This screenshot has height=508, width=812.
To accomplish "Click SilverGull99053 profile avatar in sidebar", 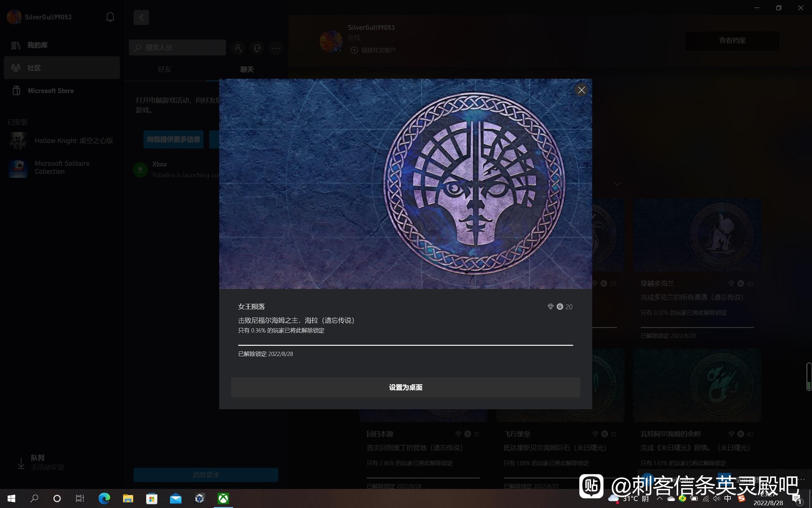I will (14, 17).
